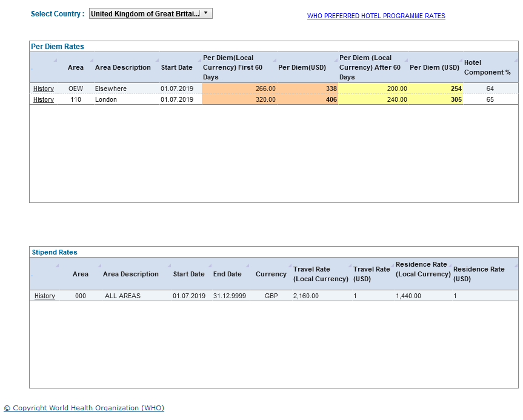Open WHO Preferred Hotel Programme Rates link

(x=376, y=16)
